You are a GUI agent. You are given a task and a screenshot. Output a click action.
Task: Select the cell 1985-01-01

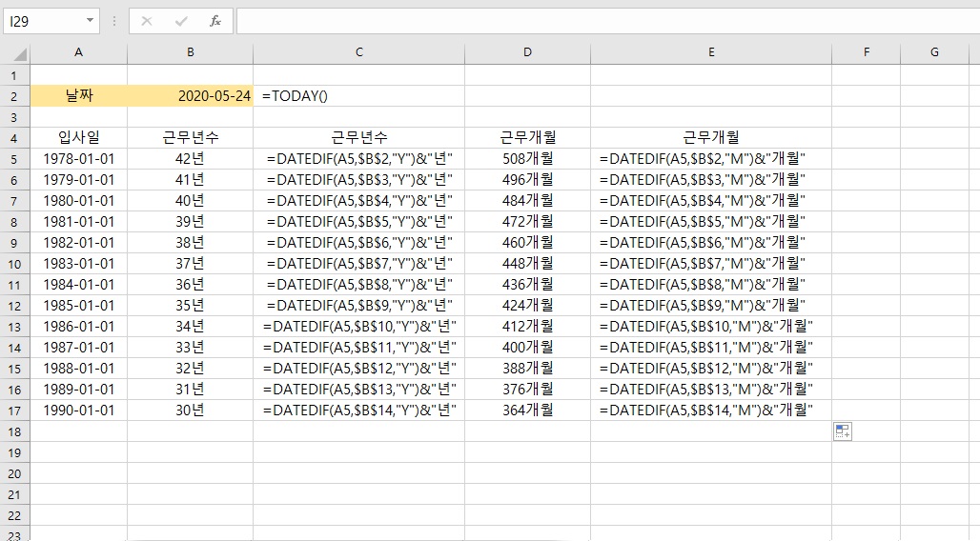pyautogui.click(x=79, y=306)
